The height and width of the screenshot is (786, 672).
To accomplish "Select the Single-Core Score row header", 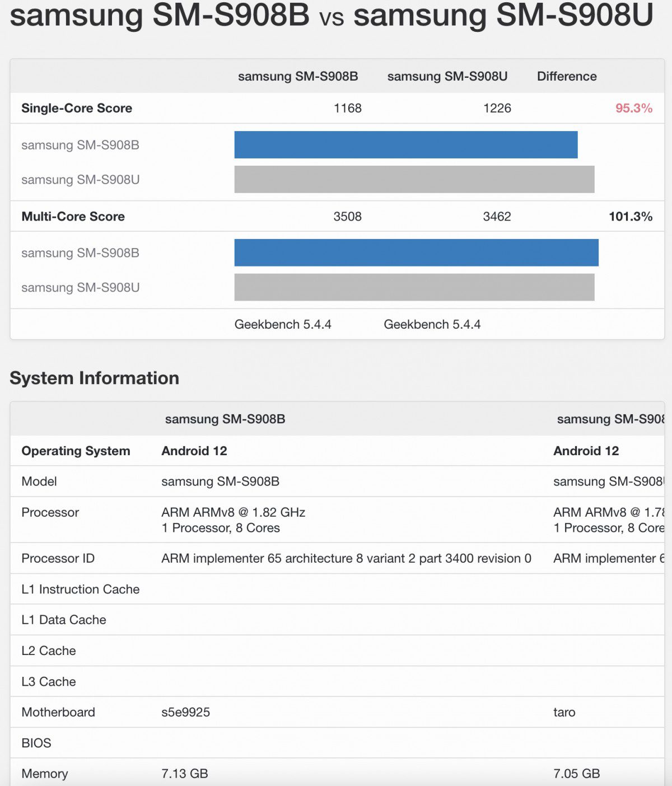I will 76,108.
